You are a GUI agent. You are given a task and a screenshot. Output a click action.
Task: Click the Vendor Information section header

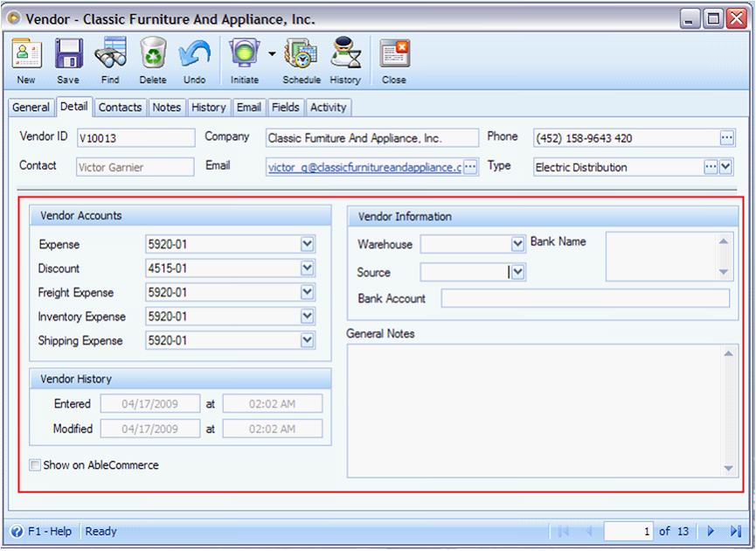click(543, 217)
